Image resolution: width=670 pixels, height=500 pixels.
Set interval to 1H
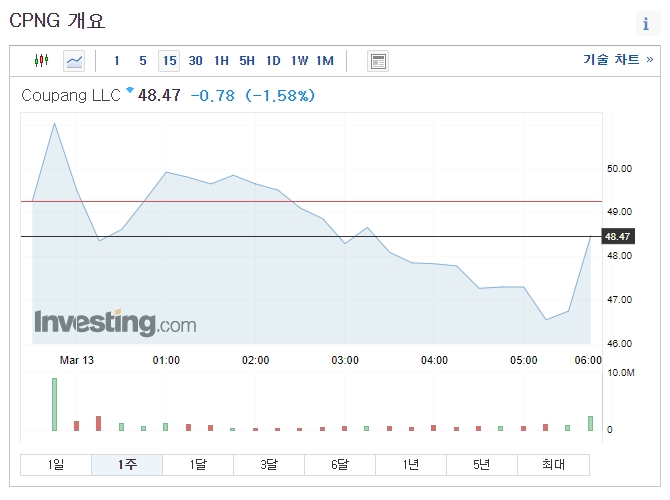(x=221, y=61)
